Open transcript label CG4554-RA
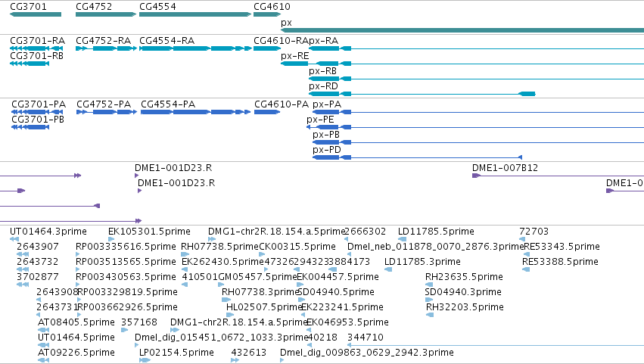The height and width of the screenshot is (364, 644). tap(166, 41)
